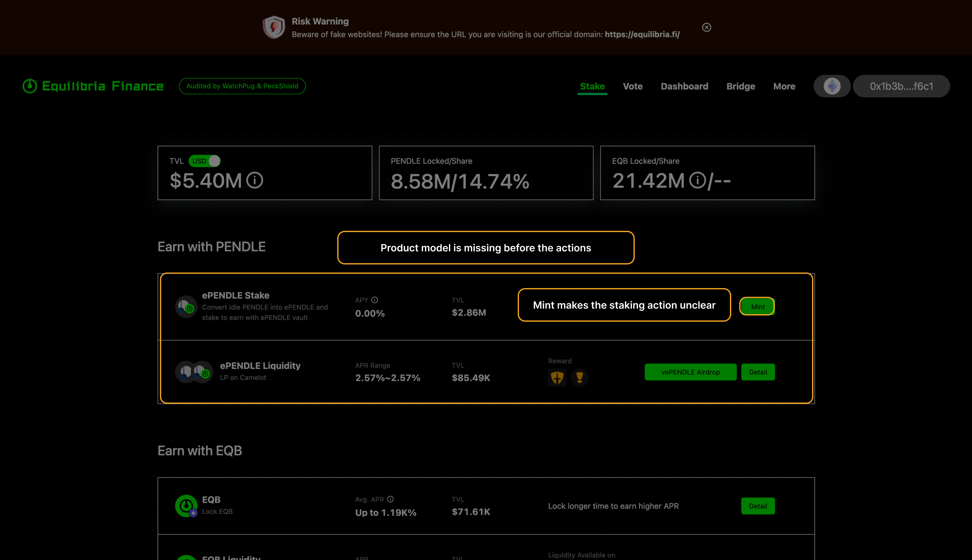Click the EQB lock token icon
This screenshot has height=560, width=972.
tap(186, 506)
